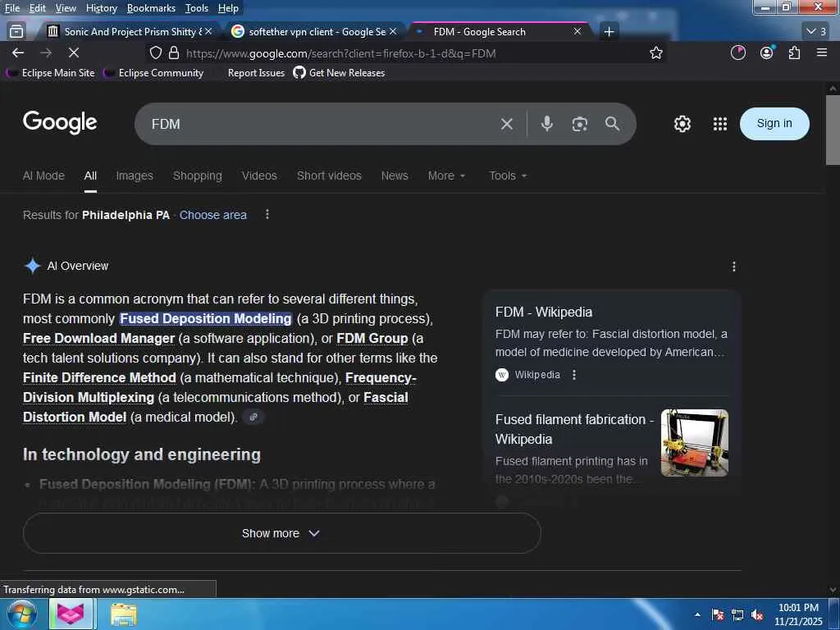Open the Windows Start button

[21, 614]
